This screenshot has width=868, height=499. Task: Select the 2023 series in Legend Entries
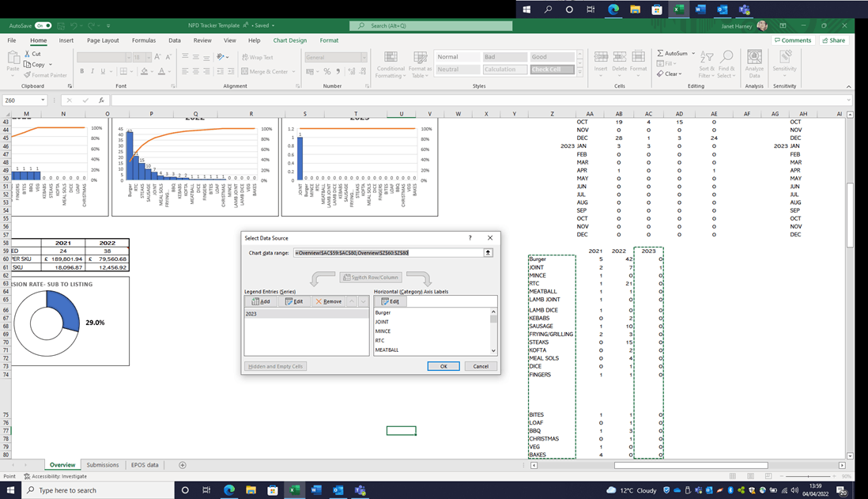tap(306, 313)
